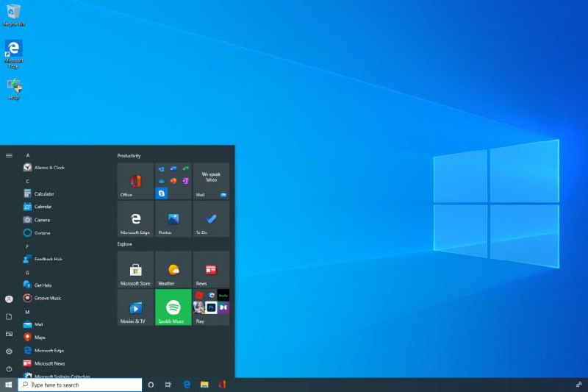Open the Office tile
Screen dimensions: 588x392
(135, 181)
